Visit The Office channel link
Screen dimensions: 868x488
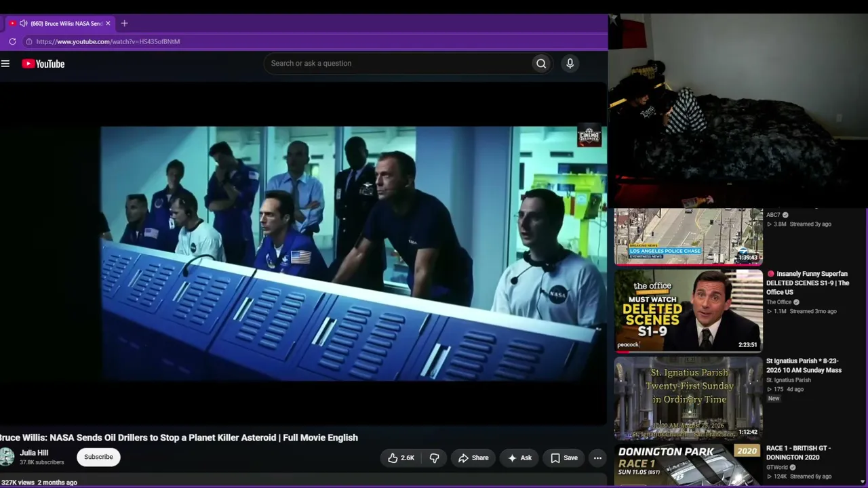point(778,302)
